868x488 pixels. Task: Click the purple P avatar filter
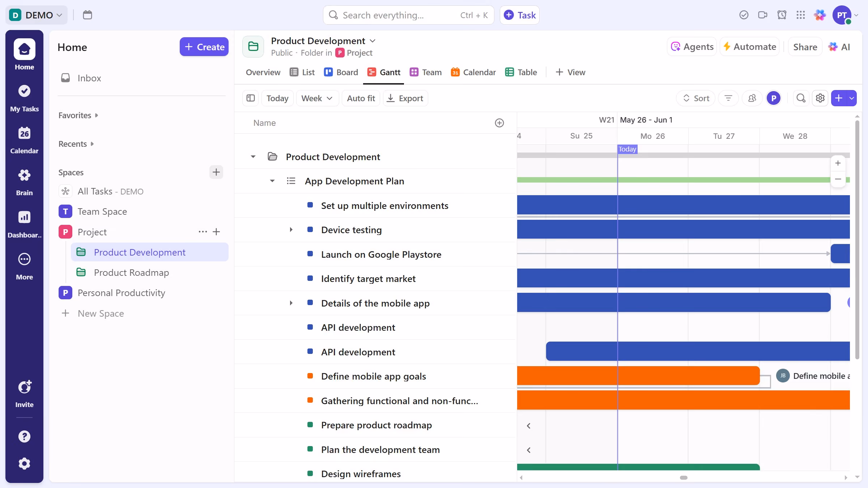[774, 98]
